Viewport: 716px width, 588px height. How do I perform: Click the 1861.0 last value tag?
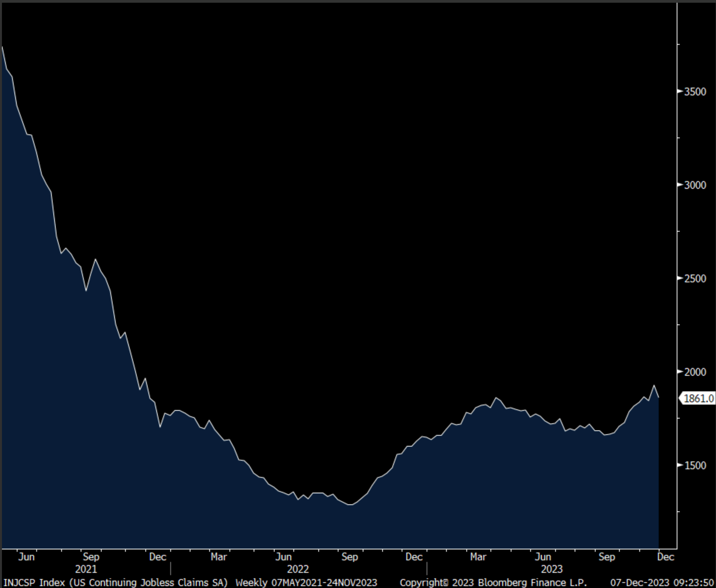coord(698,398)
